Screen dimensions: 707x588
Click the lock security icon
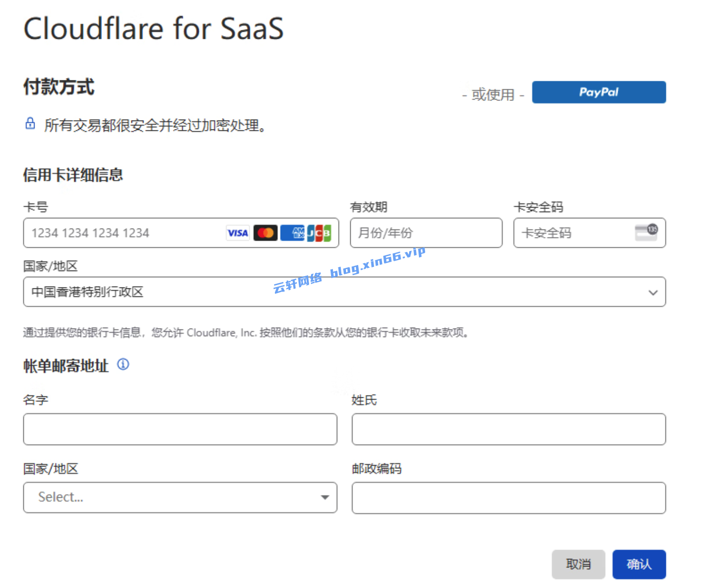click(30, 124)
